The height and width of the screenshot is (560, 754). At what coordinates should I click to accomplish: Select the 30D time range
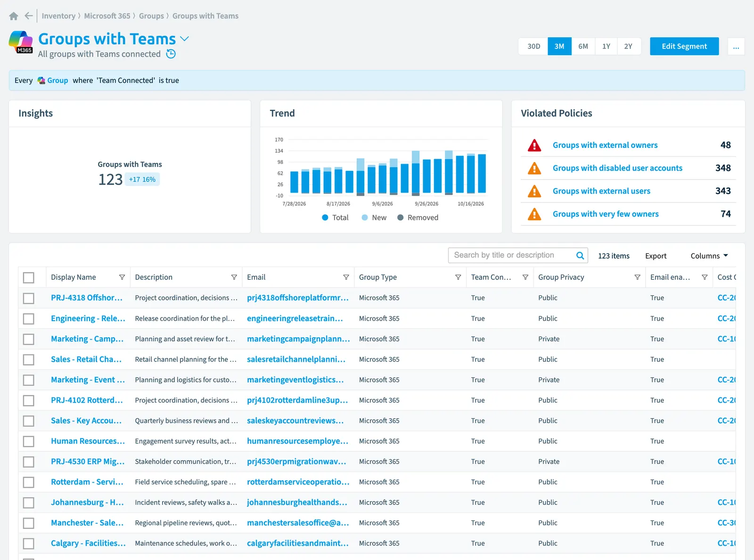[x=533, y=46]
